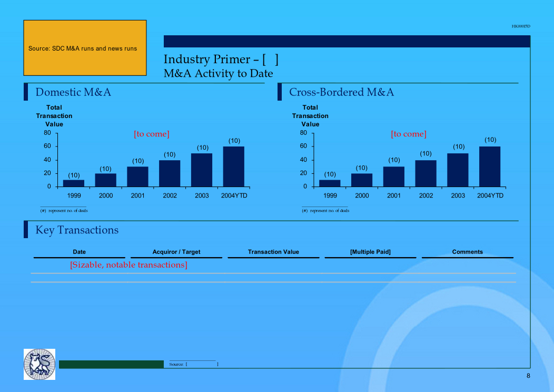Select the 2003 bar in Domestic M&A chart

coord(201,170)
